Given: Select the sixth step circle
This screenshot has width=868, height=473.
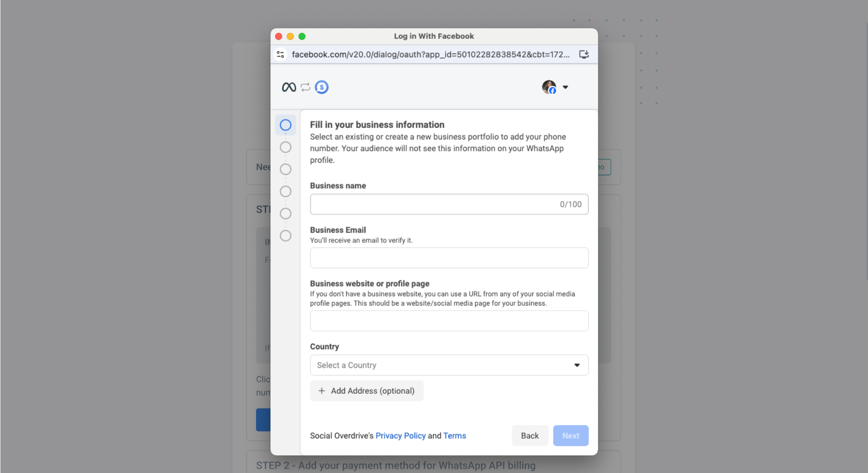Looking at the screenshot, I should 286,236.
